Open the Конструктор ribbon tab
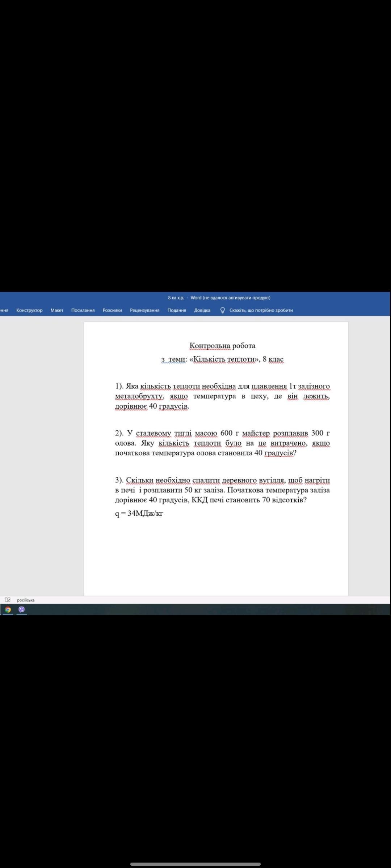Image resolution: width=391 pixels, height=868 pixels. 29,310
